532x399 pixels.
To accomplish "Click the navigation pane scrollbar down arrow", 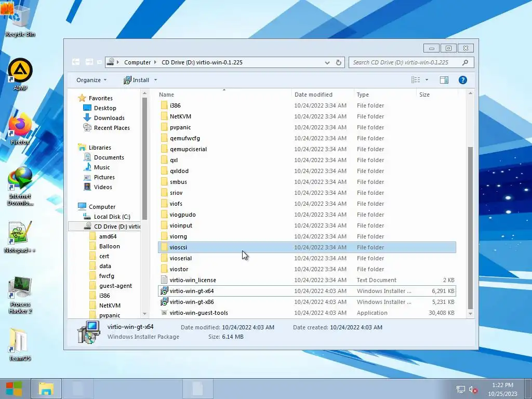I will [144, 314].
